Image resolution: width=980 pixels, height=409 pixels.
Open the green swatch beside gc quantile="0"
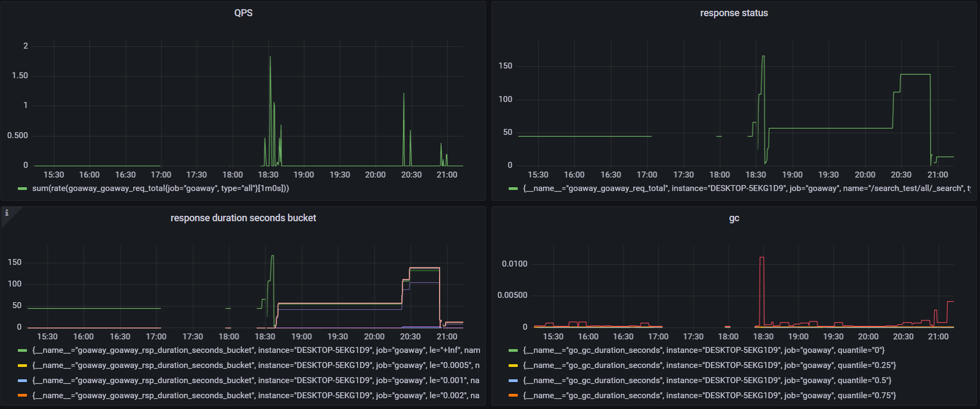pos(513,351)
